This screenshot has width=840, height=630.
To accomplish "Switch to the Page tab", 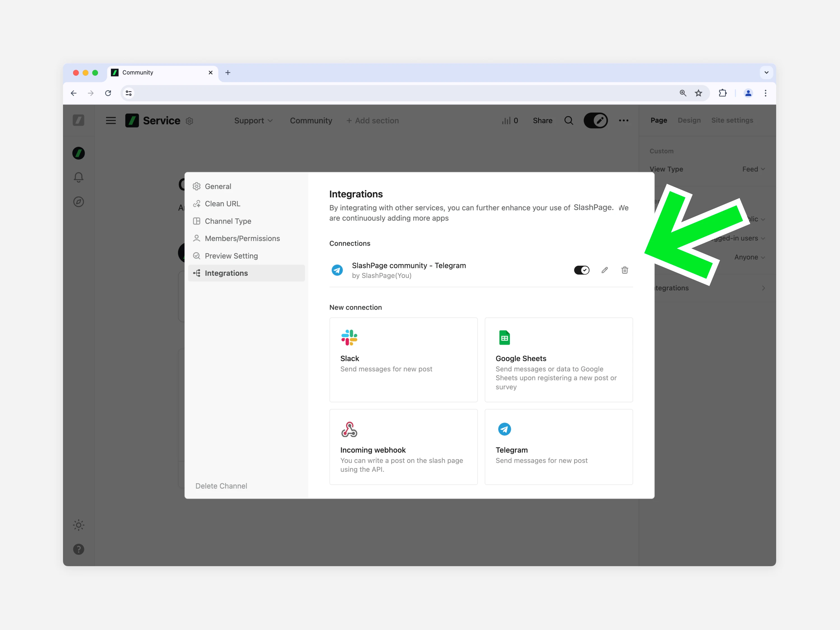I will pos(659,120).
